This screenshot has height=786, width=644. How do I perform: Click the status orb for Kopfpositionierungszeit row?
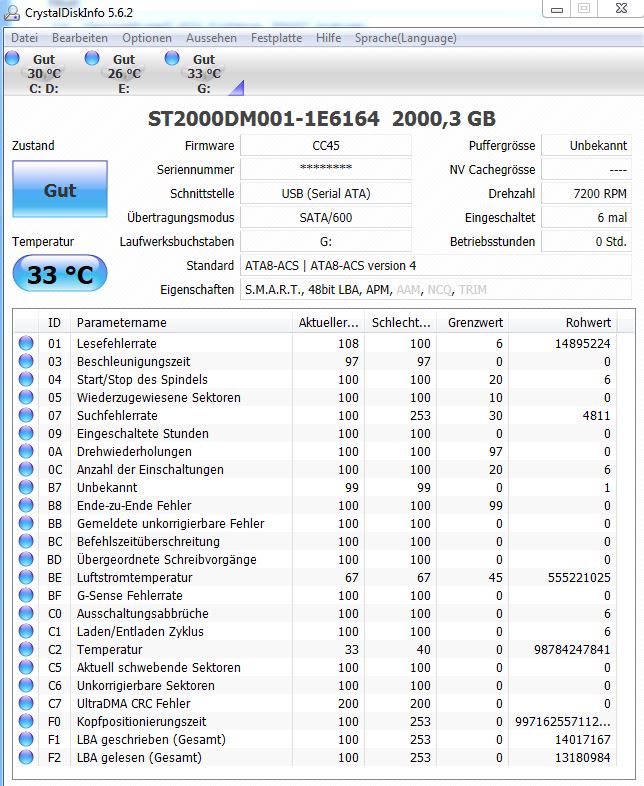click(26, 721)
